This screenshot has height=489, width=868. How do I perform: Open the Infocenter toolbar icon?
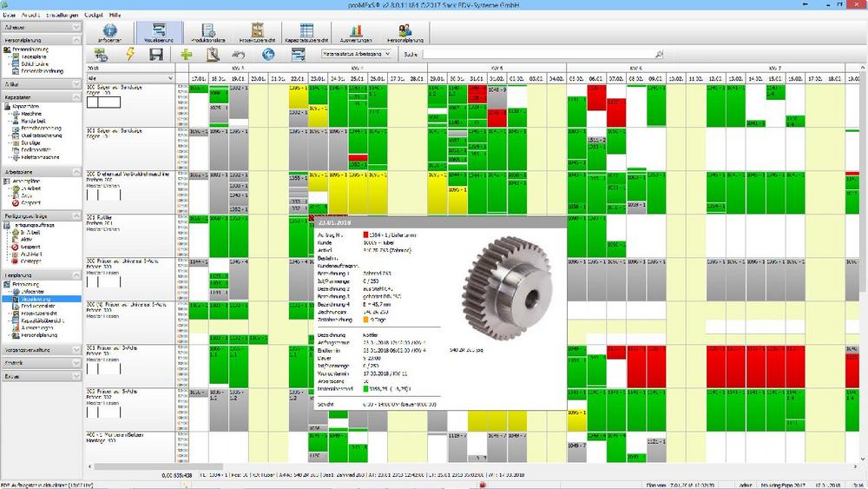[x=110, y=33]
